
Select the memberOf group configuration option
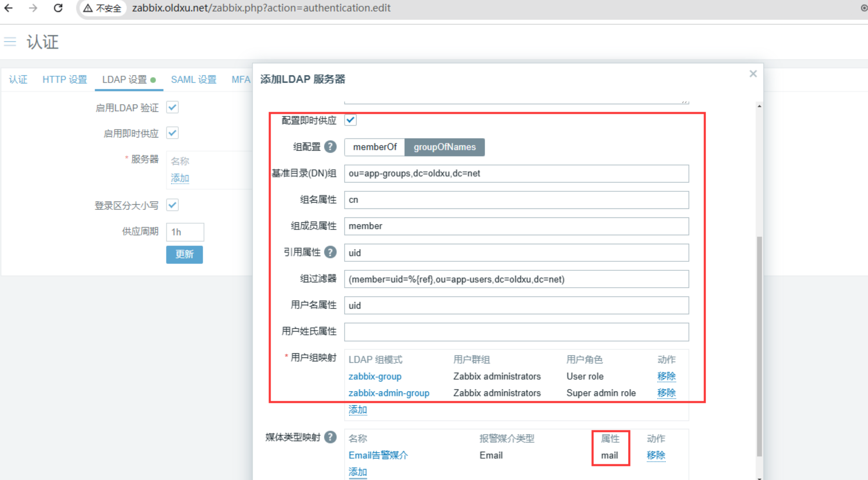(375, 147)
